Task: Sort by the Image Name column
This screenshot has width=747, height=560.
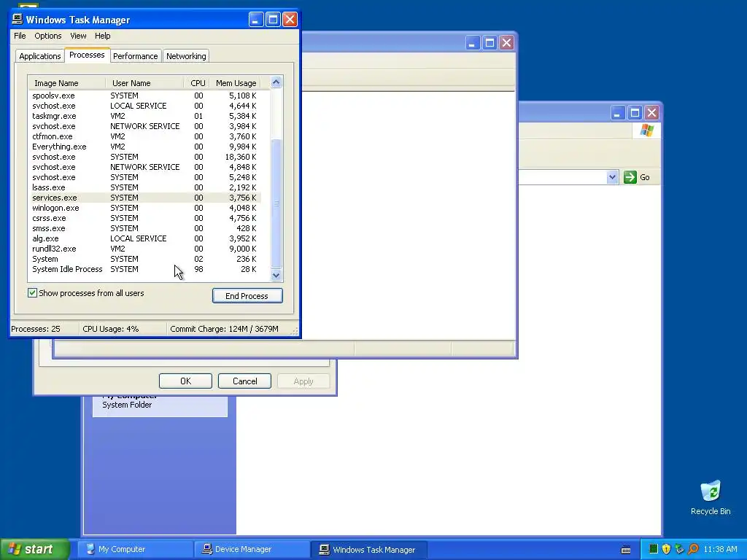Action: tap(66, 83)
